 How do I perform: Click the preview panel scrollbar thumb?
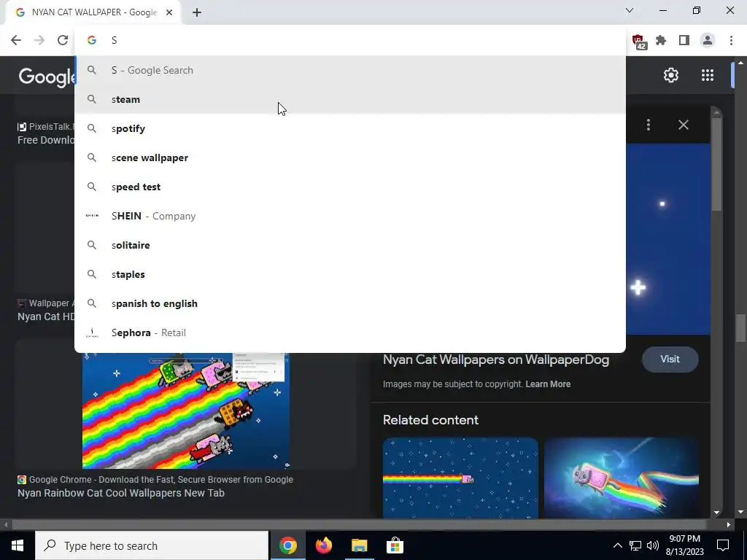click(x=716, y=164)
